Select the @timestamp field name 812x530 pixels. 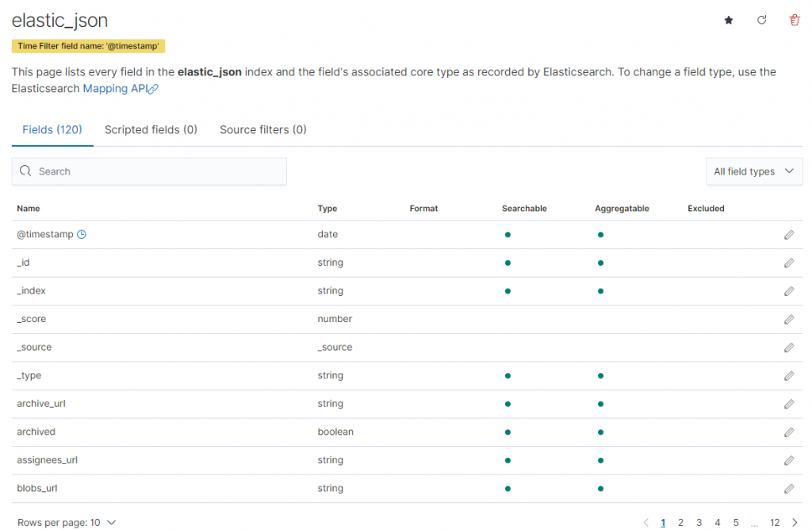point(45,234)
